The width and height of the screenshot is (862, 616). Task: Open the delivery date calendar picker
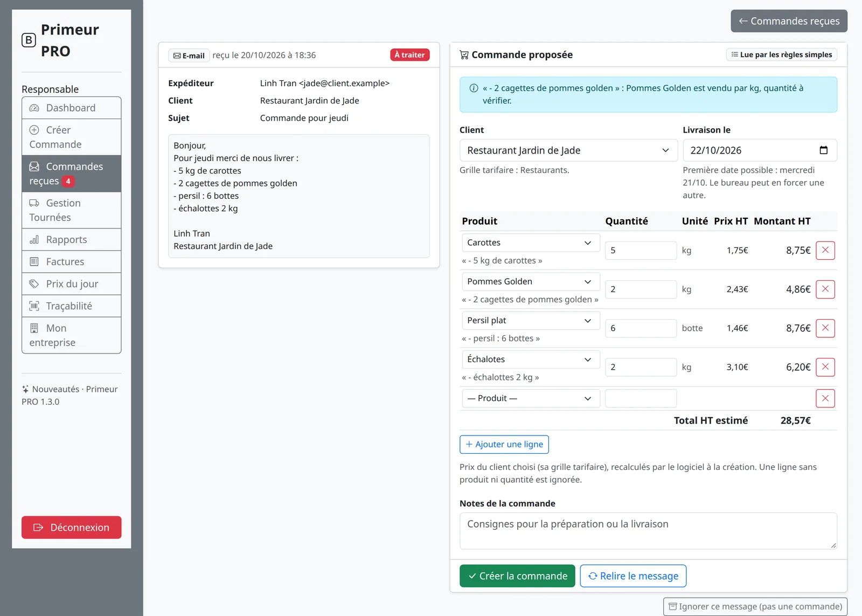[x=823, y=150]
